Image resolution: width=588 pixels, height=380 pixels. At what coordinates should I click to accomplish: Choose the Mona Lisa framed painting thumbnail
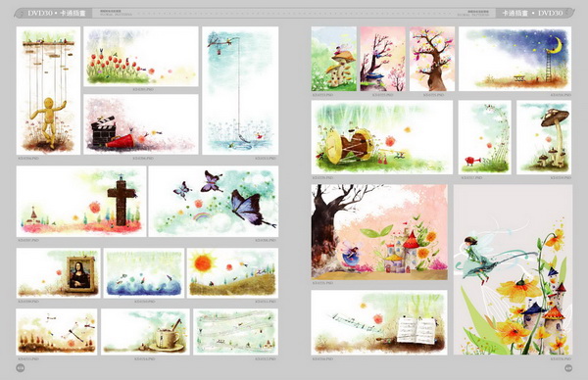[59, 273]
